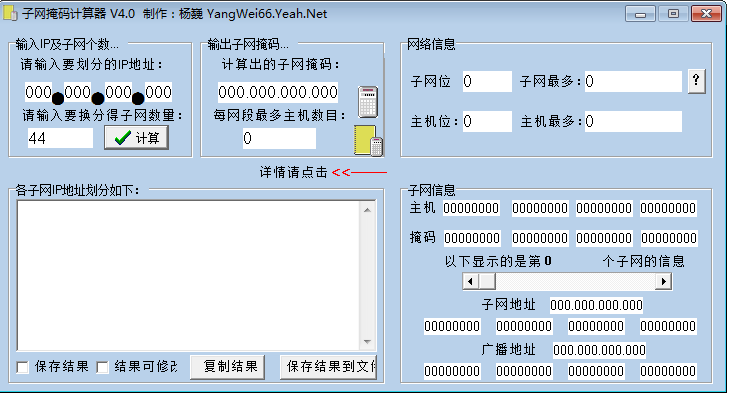Click the second IP address octet field
Viewport: 731px width, 393px height.
pos(77,92)
